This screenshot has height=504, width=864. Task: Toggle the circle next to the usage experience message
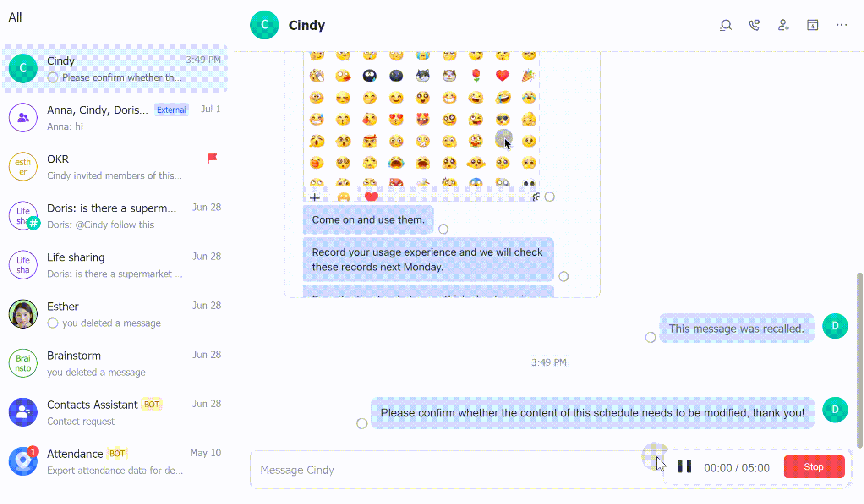point(563,276)
